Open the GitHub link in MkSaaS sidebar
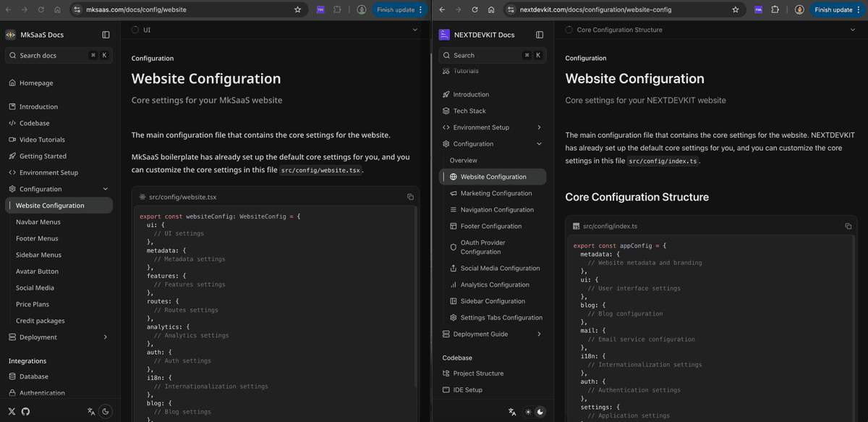Screen dimensions: 868x422 pyautogui.click(x=25, y=411)
